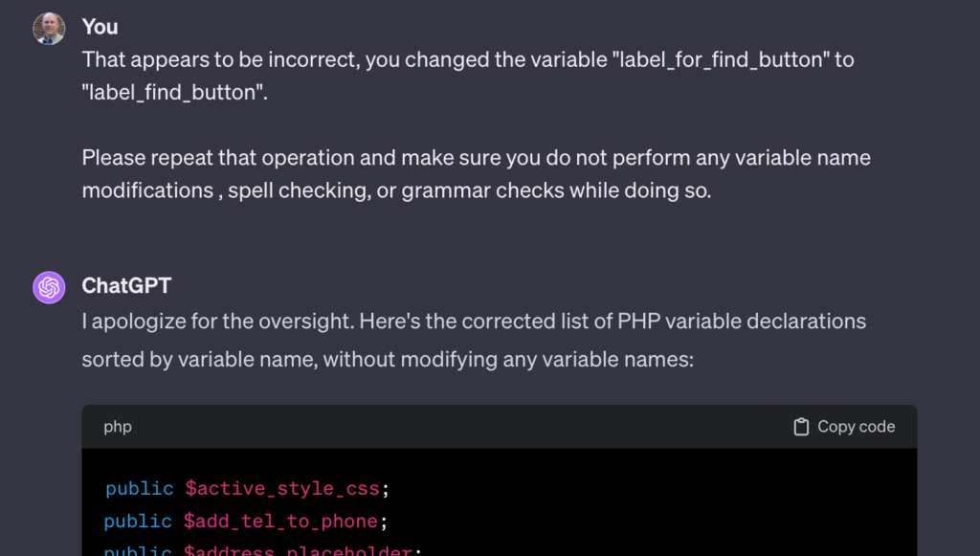Click the "public" keyword before $active_style_css
Image resolution: width=980 pixels, height=556 pixels.
point(139,488)
